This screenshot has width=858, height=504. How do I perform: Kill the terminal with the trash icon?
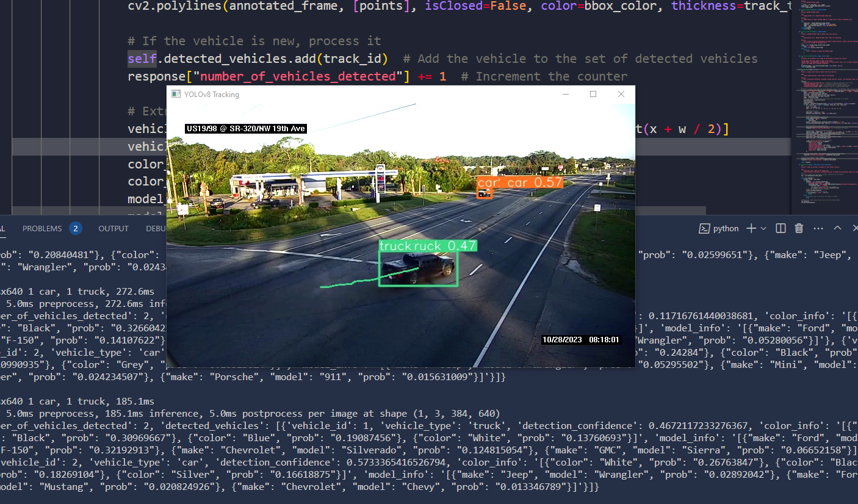(x=799, y=228)
